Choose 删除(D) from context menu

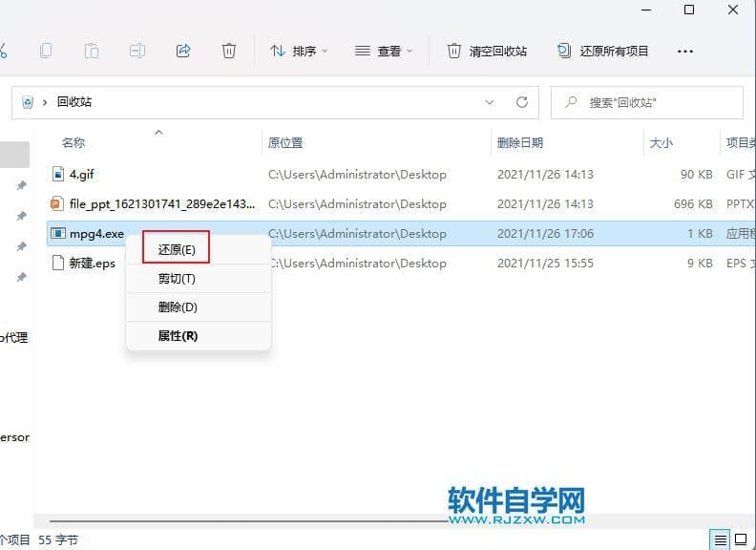pos(177,307)
